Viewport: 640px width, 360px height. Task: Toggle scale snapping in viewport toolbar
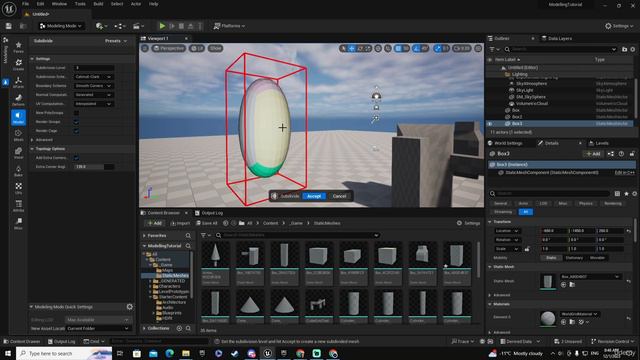click(x=438, y=48)
